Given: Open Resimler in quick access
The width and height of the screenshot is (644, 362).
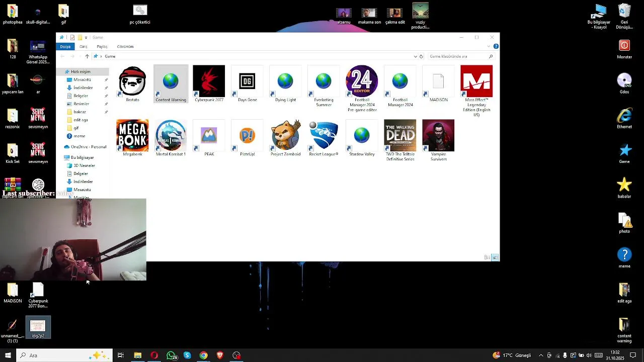Looking at the screenshot, I should tap(81, 104).
